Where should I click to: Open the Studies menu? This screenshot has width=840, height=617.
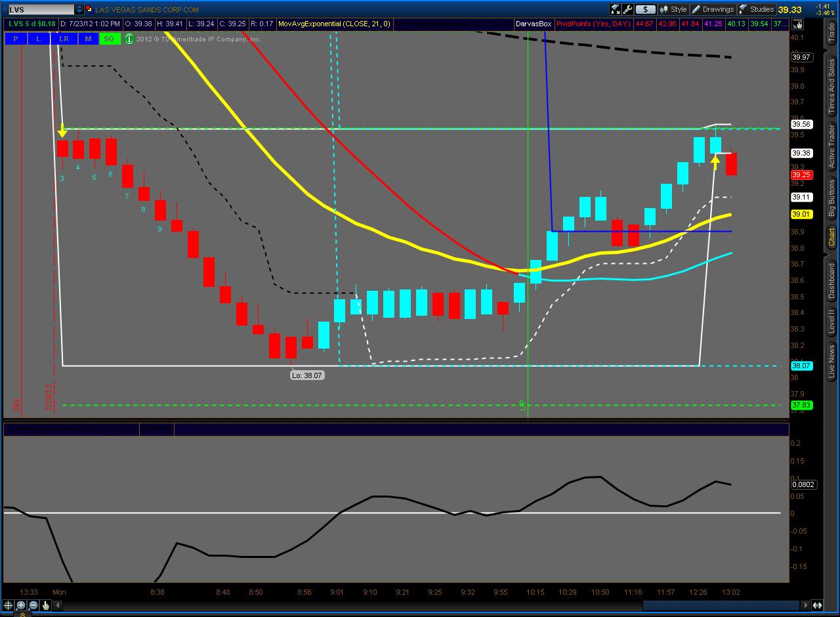[x=756, y=9]
